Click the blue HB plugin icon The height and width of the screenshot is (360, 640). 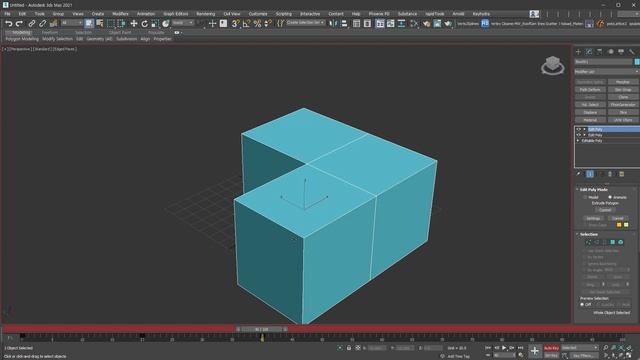click(485, 24)
